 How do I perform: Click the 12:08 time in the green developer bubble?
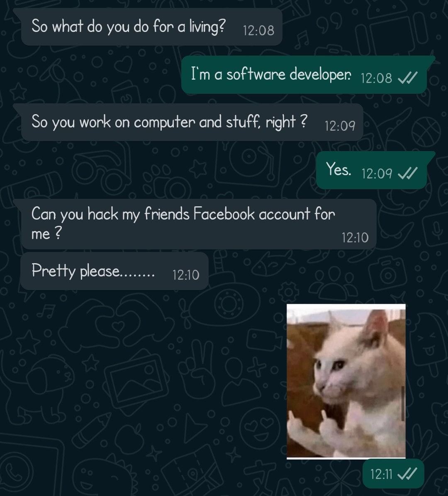pyautogui.click(x=376, y=78)
